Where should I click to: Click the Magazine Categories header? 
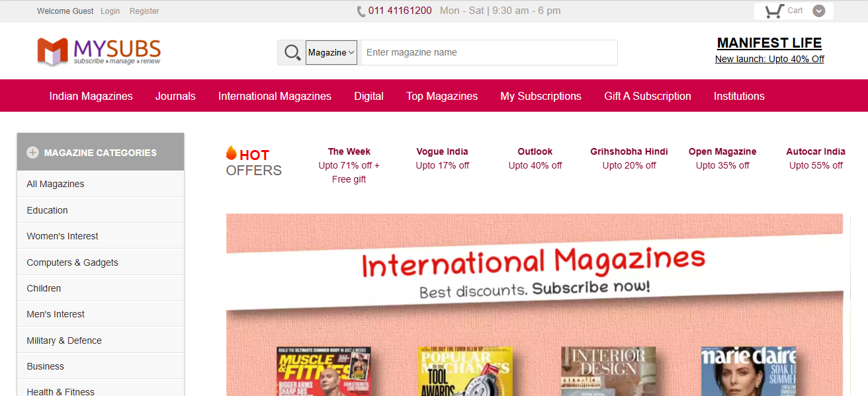[x=101, y=152]
